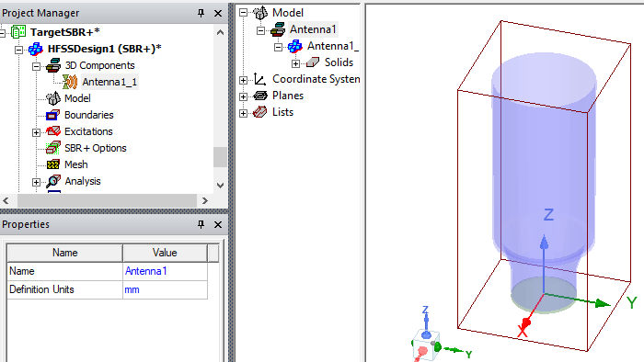This screenshot has height=362, width=644.
Task: Expand the Planes node
Action: tap(243, 96)
